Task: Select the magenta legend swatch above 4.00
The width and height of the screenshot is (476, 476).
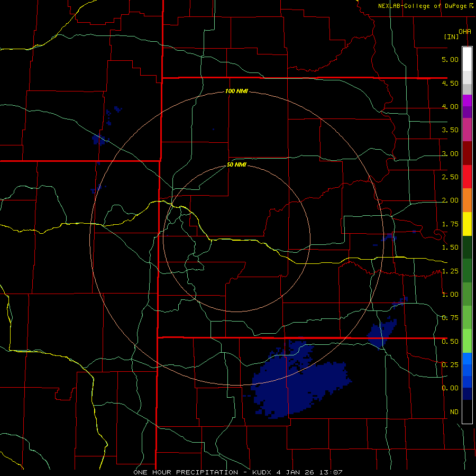Action: coord(467,100)
